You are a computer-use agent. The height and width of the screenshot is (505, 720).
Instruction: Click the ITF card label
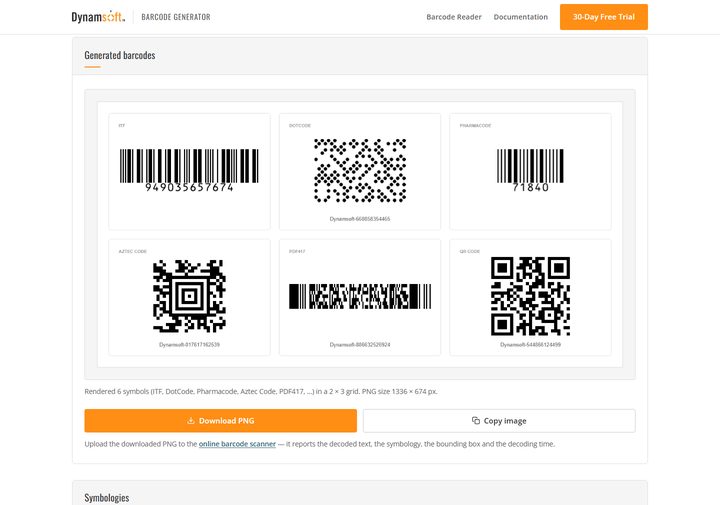(x=122, y=125)
